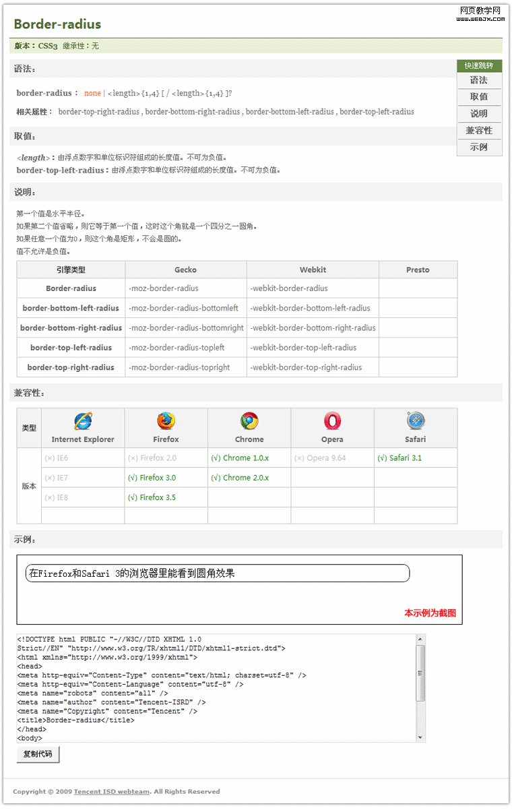Click inside the HTML source code textarea
Viewport: 512px width, 812px height.
point(216,688)
